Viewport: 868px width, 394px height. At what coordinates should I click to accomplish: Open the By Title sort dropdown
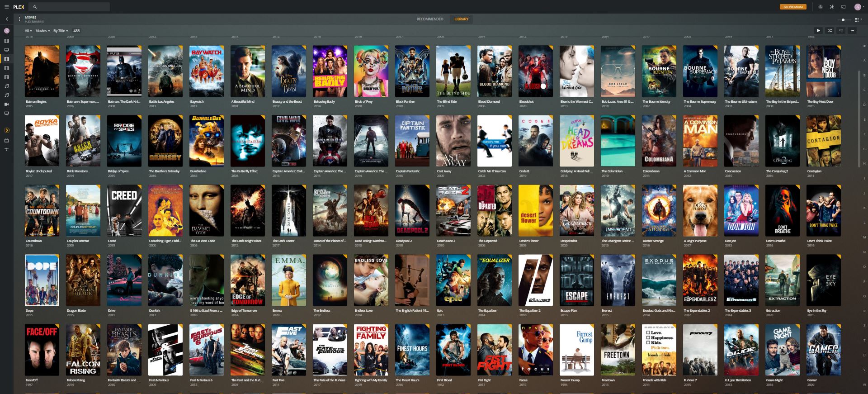pos(61,31)
